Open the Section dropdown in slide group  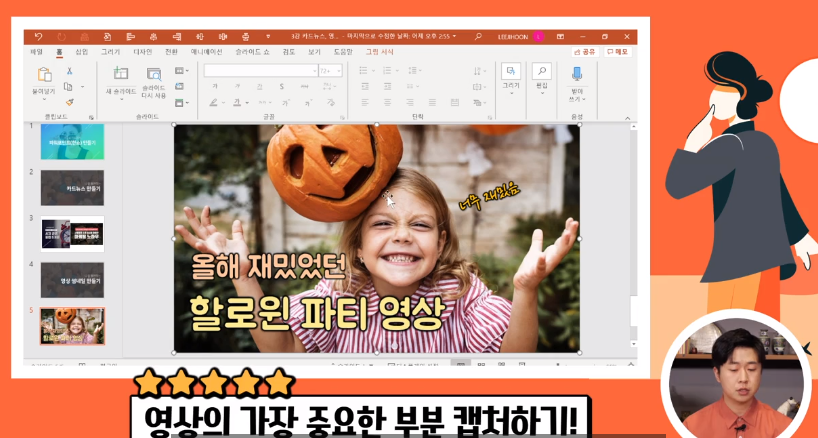182,103
